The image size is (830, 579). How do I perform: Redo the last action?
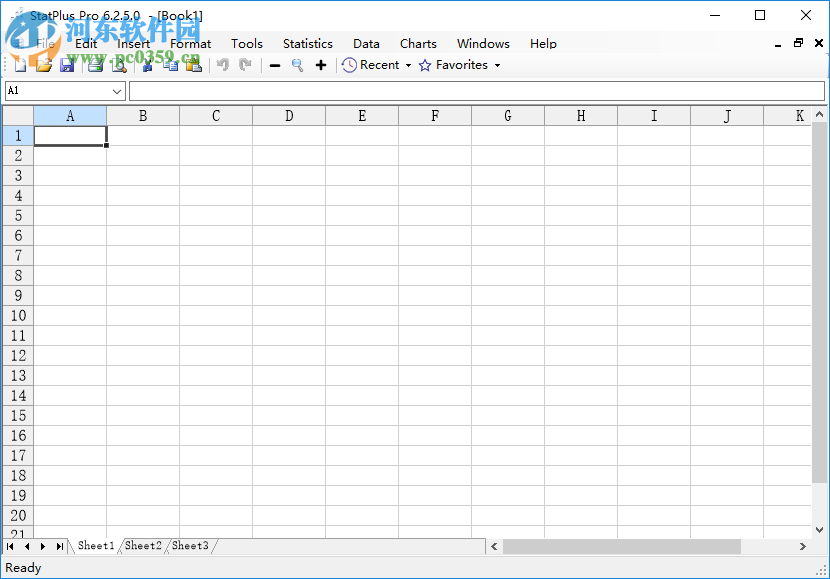(245, 64)
